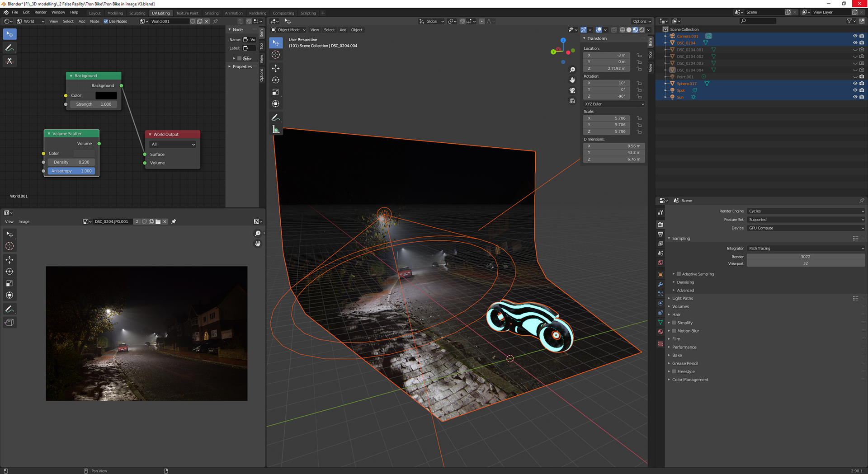Hide Sphere.017 with its eye icon in outliner

(x=855, y=84)
